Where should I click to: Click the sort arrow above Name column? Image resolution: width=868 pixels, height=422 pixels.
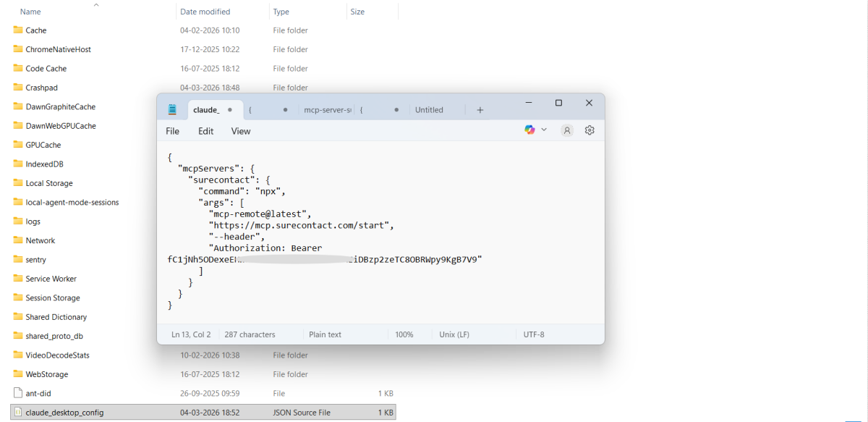95,5
